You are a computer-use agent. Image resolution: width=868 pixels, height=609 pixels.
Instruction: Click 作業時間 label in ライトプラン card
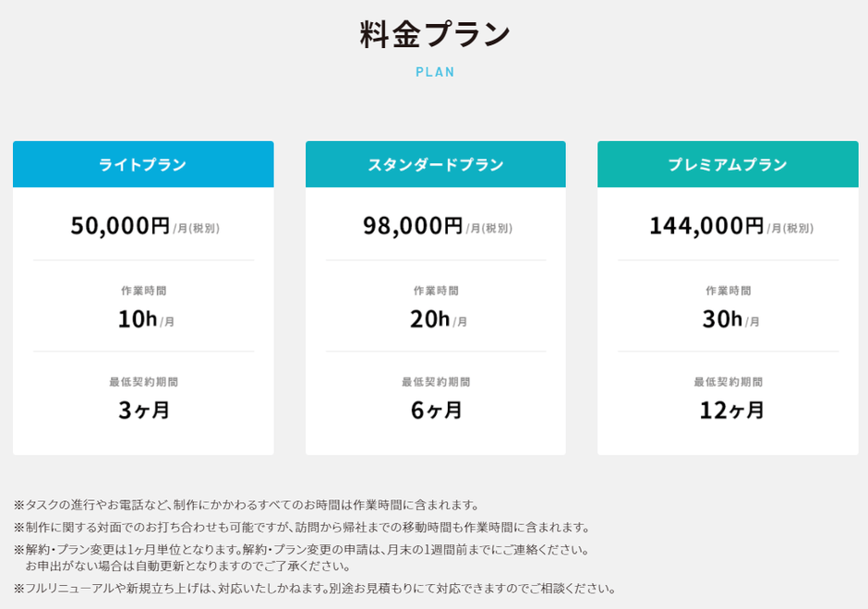[144, 291]
